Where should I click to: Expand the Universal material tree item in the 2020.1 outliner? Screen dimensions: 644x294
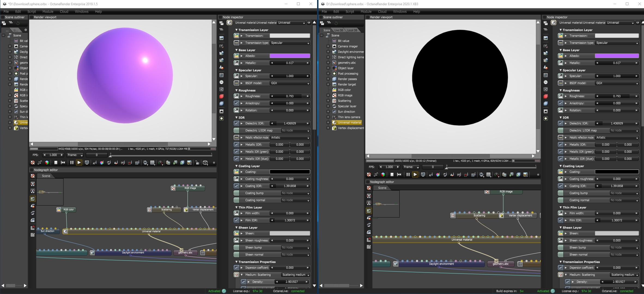point(328,122)
